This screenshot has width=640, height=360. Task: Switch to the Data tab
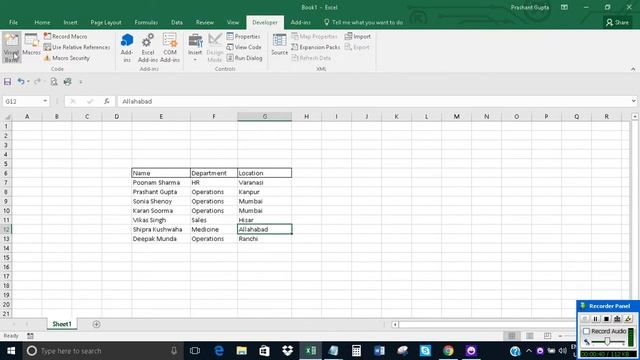[177, 22]
